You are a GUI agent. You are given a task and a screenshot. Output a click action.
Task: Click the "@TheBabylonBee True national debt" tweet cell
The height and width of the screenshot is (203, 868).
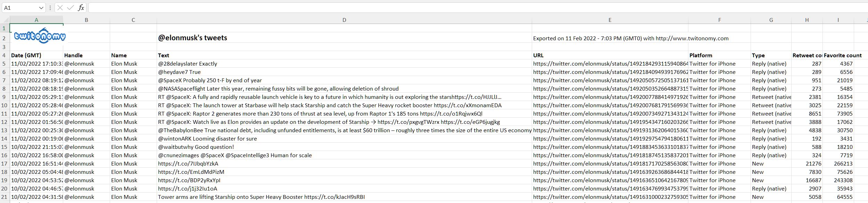[344, 130]
